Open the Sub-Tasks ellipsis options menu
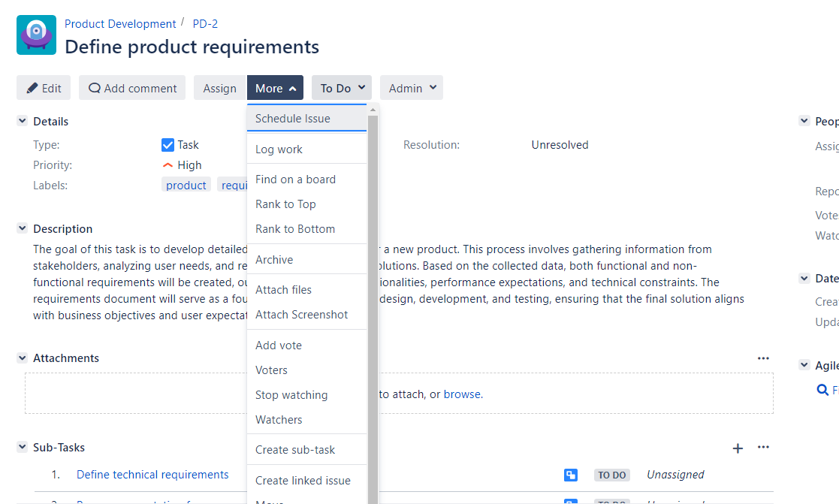Image resolution: width=839 pixels, height=504 pixels. point(763,448)
